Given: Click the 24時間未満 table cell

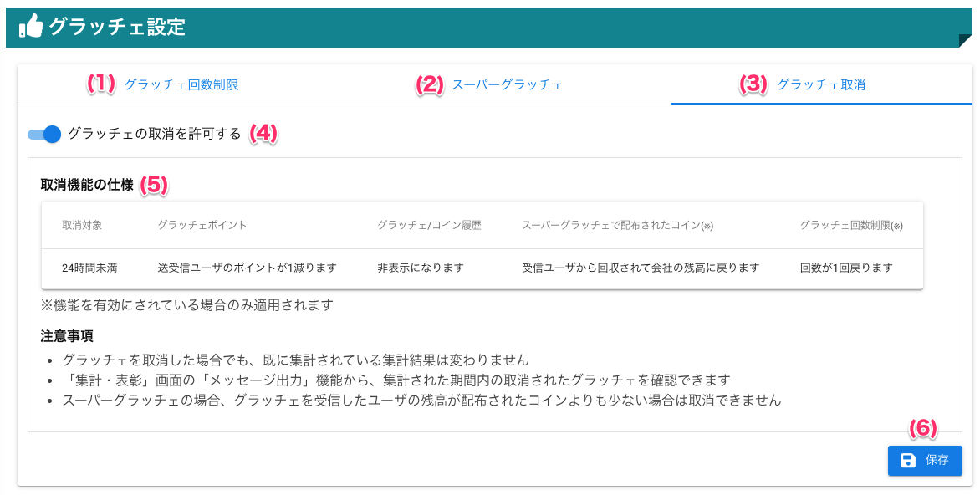Looking at the screenshot, I should pos(89,268).
